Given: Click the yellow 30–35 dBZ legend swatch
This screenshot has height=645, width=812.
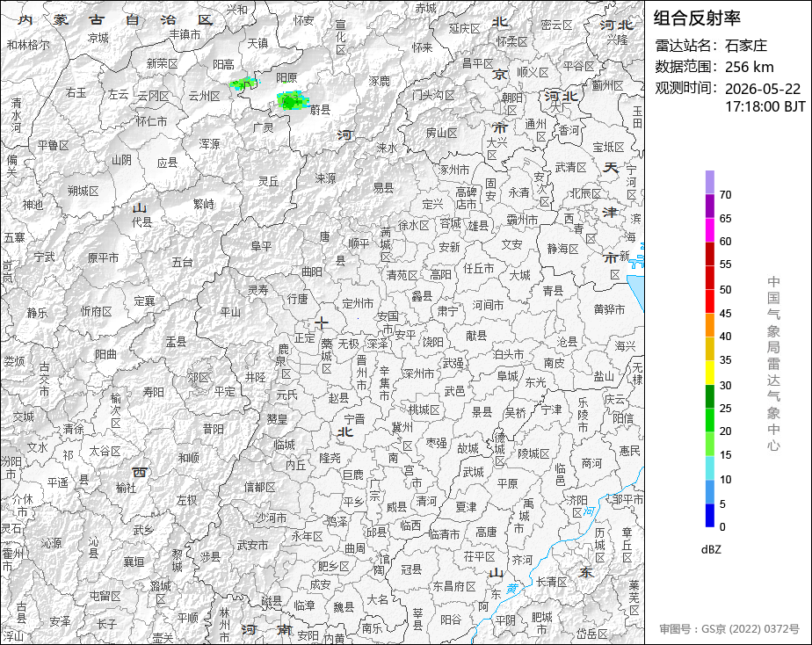Looking at the screenshot, I should coord(709,373).
